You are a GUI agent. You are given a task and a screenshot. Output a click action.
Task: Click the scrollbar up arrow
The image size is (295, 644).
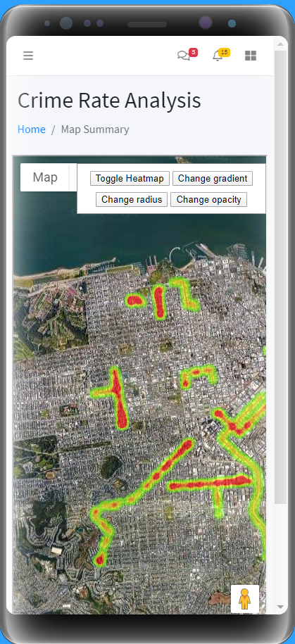pyautogui.click(x=281, y=44)
